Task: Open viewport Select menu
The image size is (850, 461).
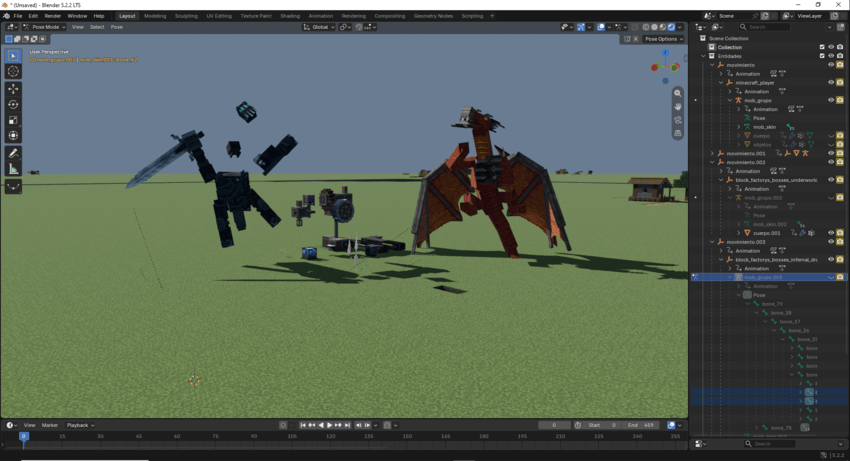Action: click(x=97, y=27)
